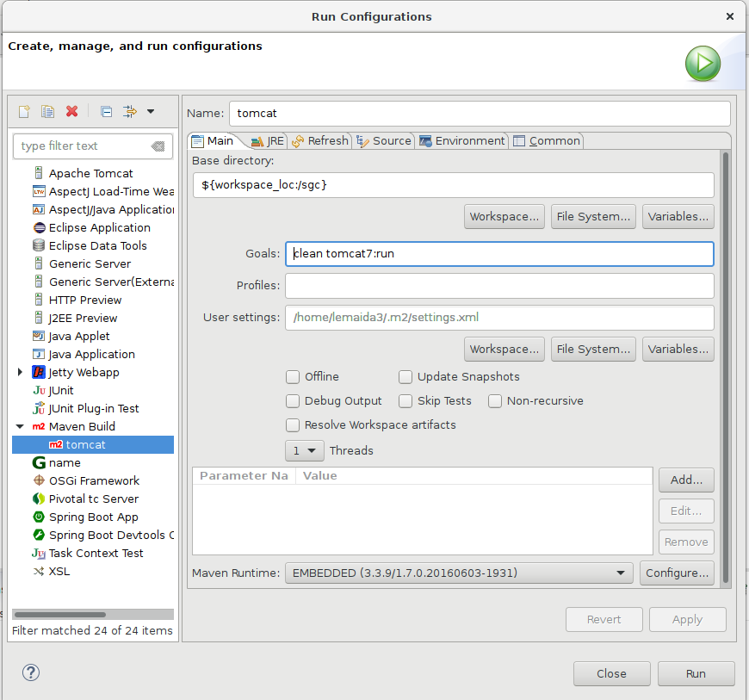The height and width of the screenshot is (700, 749).
Task: Enable the Offline checkbox
Action: (293, 377)
